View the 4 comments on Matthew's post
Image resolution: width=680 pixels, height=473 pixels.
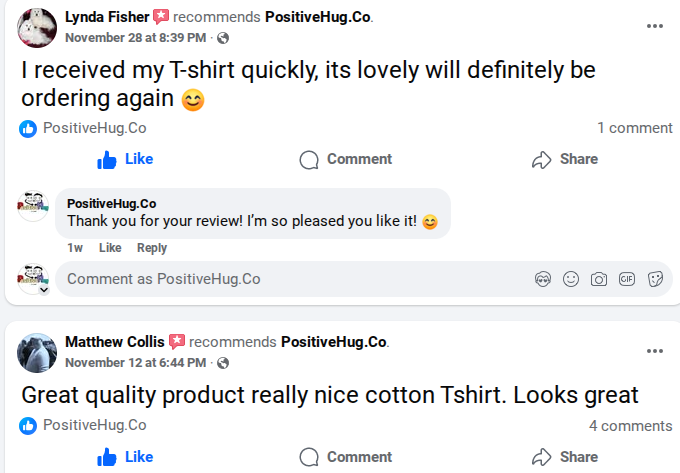click(x=630, y=426)
